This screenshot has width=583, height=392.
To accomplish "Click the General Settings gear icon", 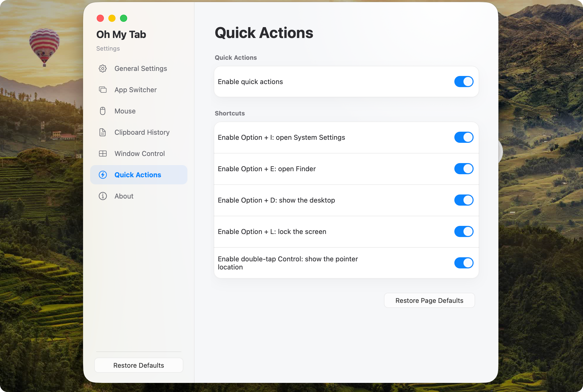I will tap(103, 69).
